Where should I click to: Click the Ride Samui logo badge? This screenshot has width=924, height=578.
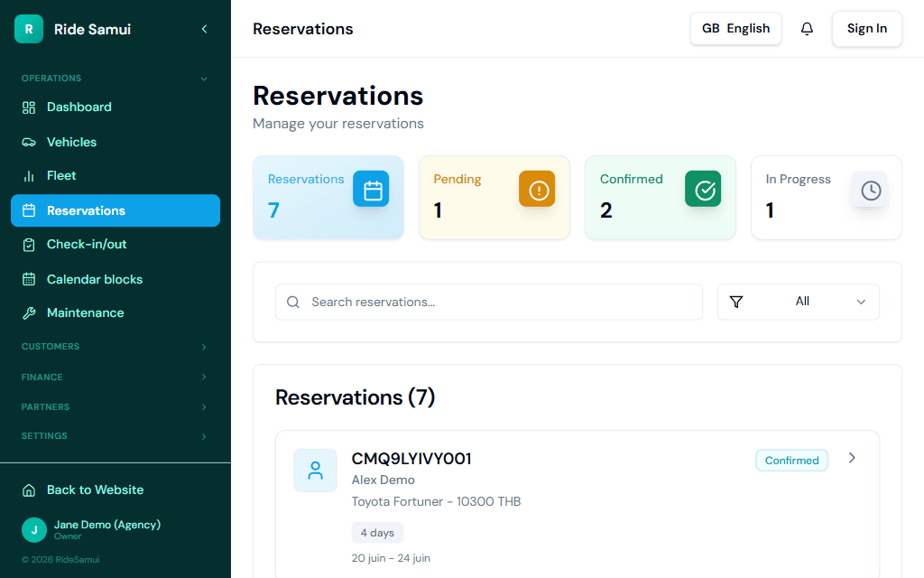pos(29,29)
